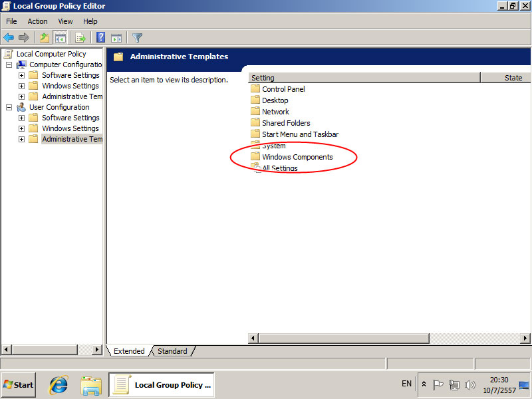Select the Control Panel entry text
The height and width of the screenshot is (399, 532).
tap(283, 89)
